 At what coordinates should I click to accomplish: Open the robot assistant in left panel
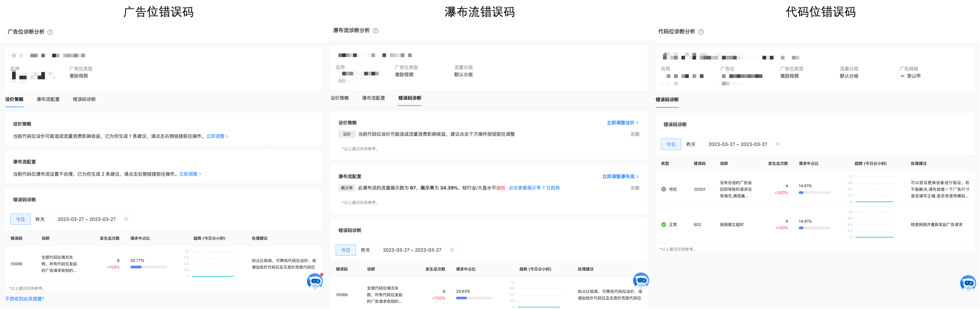tap(315, 281)
